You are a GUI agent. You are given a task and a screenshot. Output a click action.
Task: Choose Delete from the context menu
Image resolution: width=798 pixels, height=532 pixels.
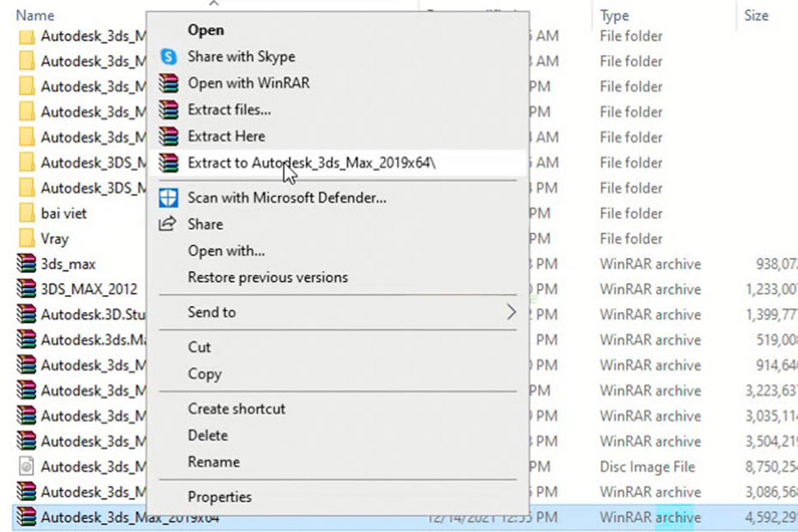tap(207, 435)
